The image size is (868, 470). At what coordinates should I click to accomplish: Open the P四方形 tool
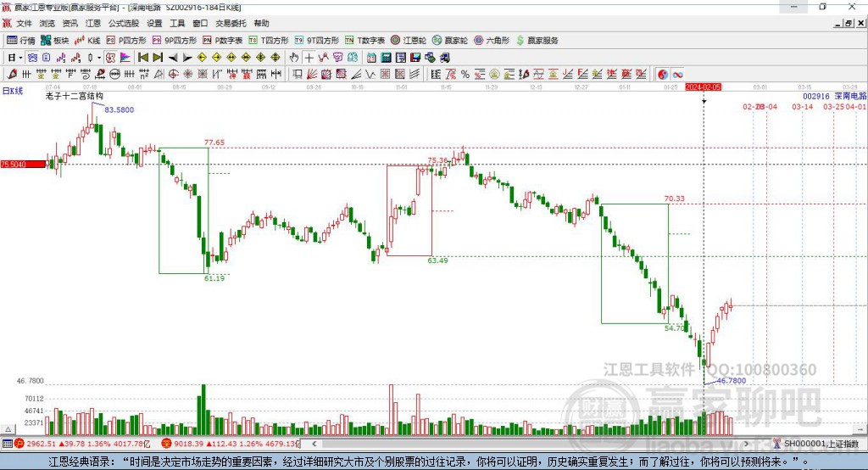click(x=126, y=41)
